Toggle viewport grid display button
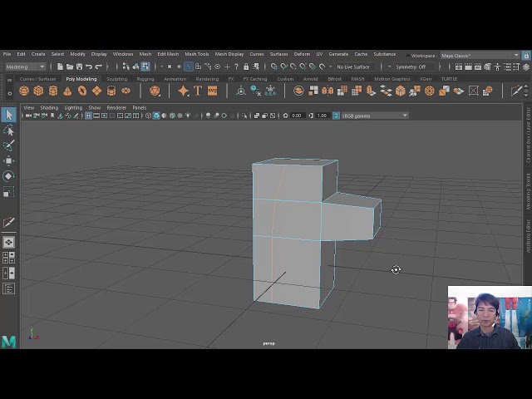This screenshot has width=532, height=399. [x=89, y=116]
